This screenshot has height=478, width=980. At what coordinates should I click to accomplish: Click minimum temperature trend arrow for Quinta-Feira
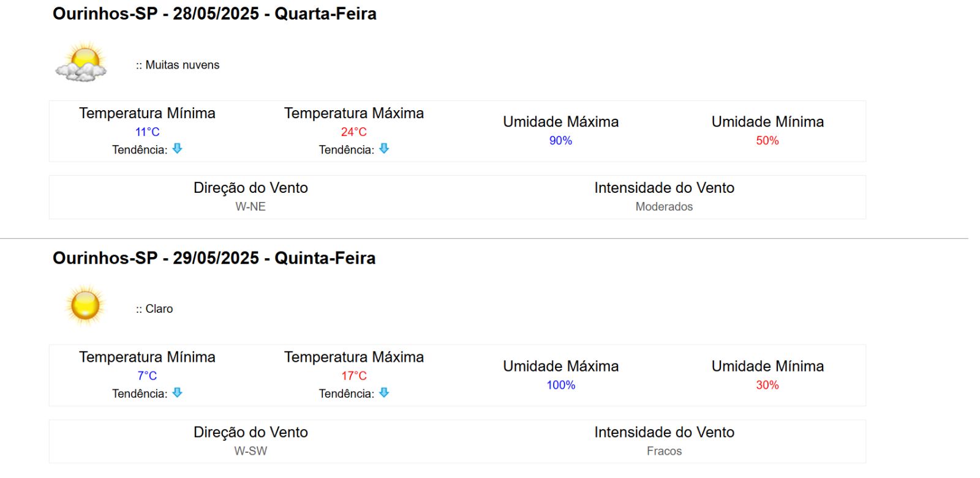(x=177, y=393)
